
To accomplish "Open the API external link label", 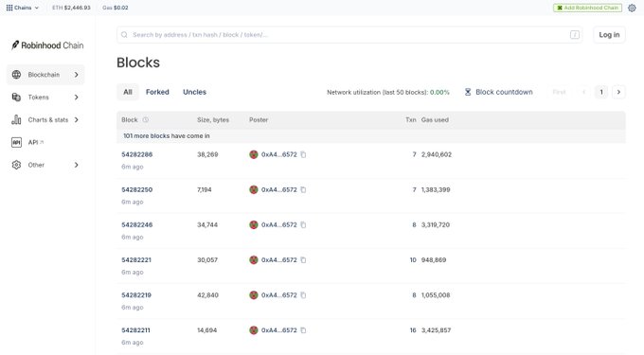I will click(x=36, y=142).
